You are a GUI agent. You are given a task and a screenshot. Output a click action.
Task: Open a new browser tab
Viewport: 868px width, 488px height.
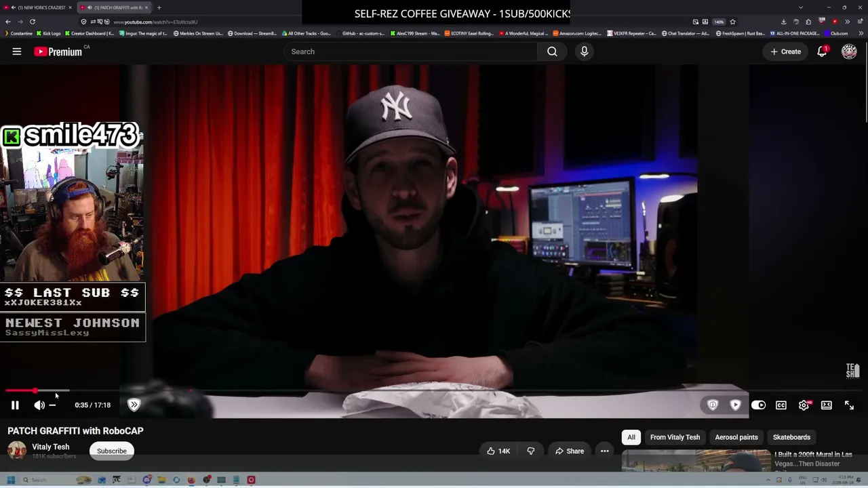pyautogui.click(x=159, y=7)
